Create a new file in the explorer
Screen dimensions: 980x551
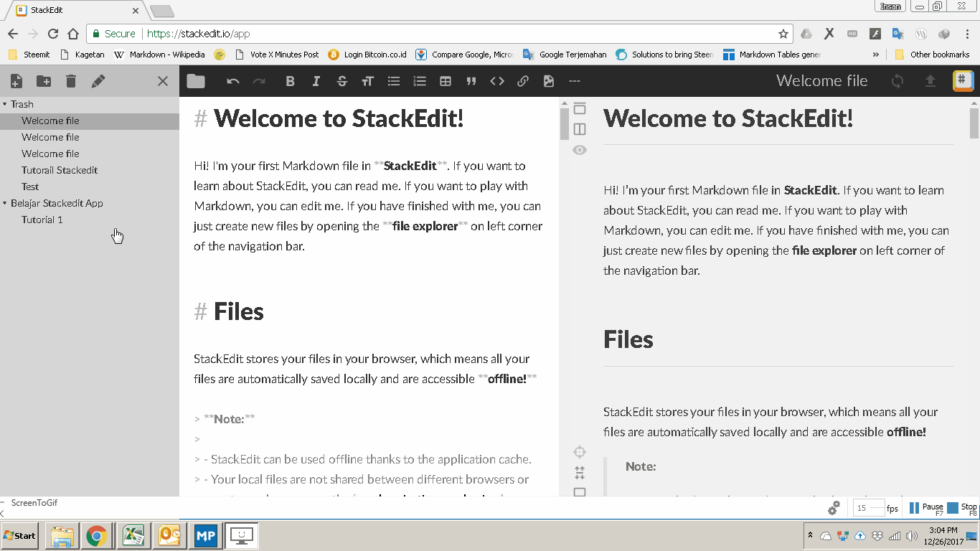coord(17,81)
